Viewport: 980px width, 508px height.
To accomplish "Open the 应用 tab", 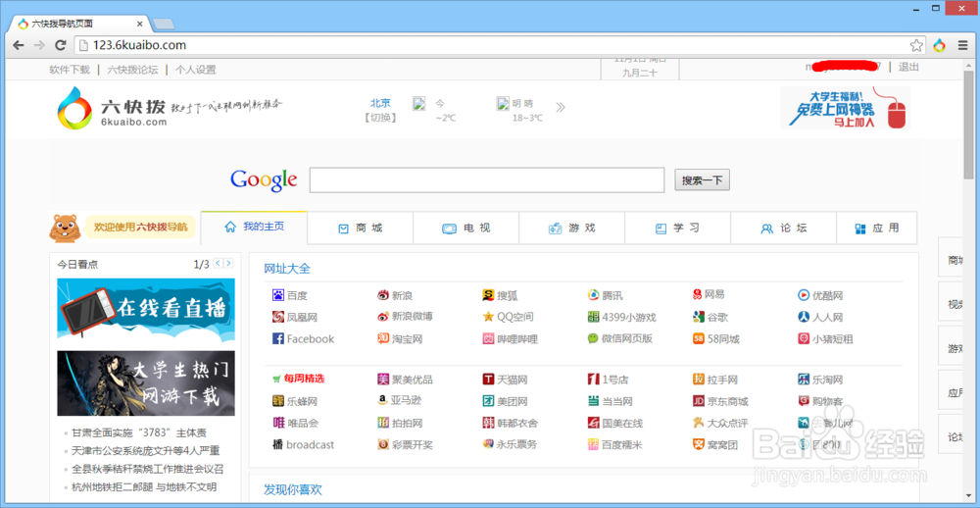I will coord(877,229).
